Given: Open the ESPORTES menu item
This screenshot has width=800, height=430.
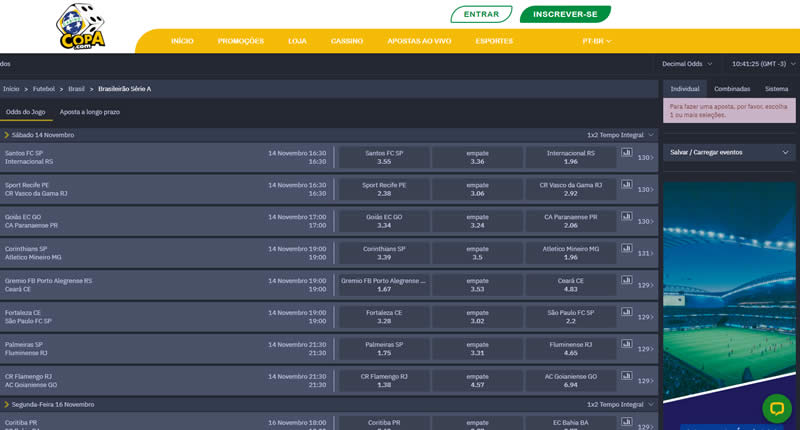Looking at the screenshot, I should (494, 41).
